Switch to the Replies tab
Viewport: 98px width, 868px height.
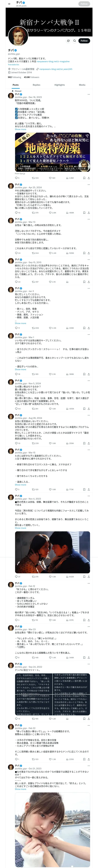tap(36, 85)
